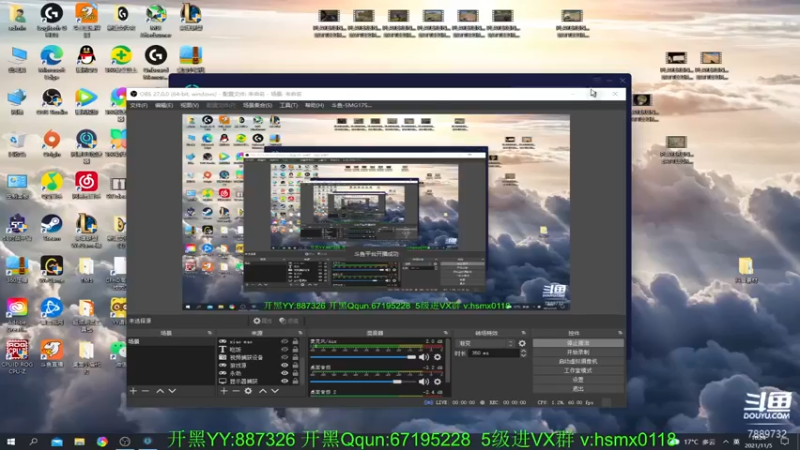800x450 pixels.
Task: Move source up in Sources panel
Action: pyautogui.click(x=263, y=391)
